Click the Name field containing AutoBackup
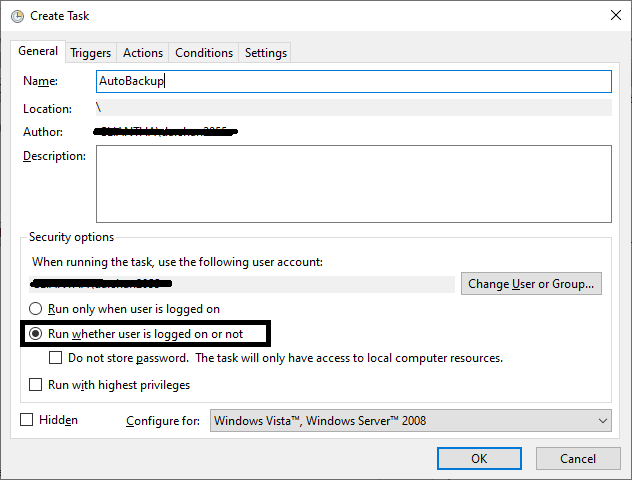The height and width of the screenshot is (480, 632). pos(353,81)
